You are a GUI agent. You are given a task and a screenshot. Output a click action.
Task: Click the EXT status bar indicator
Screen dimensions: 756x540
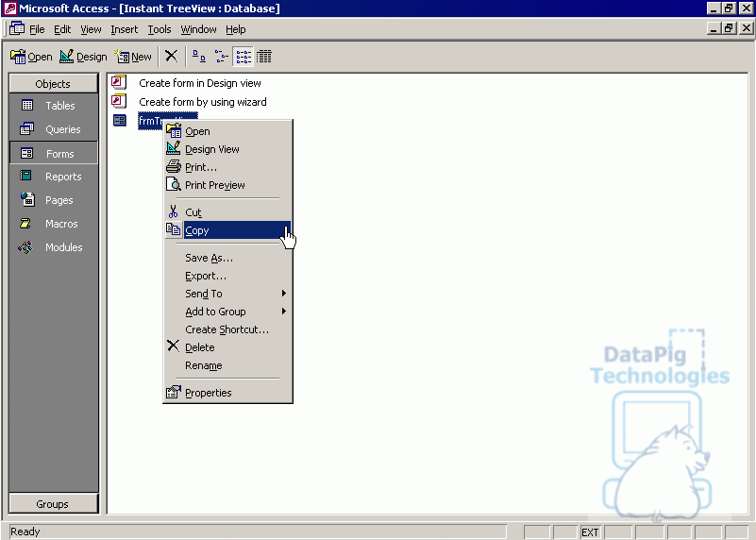pos(590,532)
